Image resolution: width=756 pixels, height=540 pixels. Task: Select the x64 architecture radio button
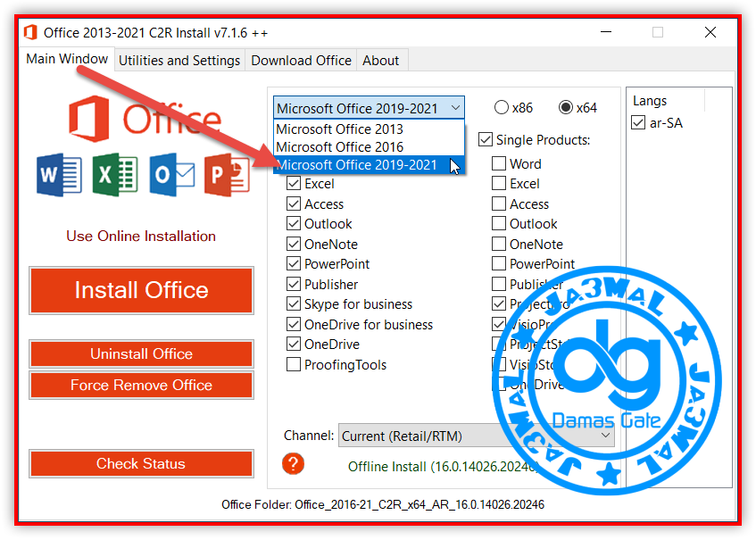click(x=566, y=107)
